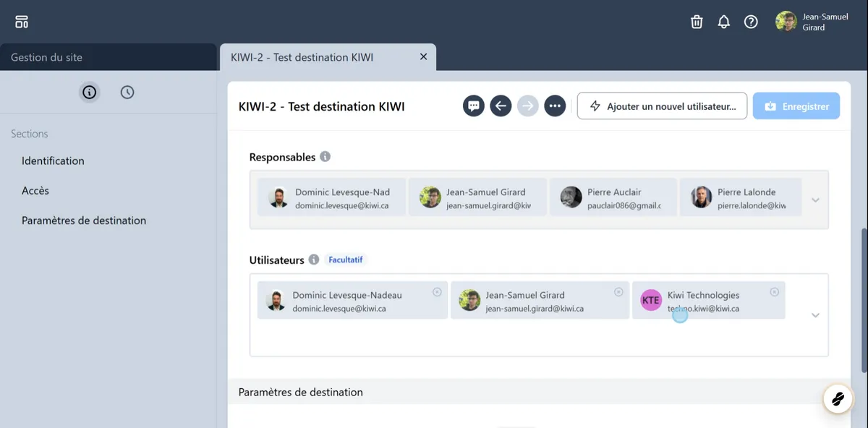Click Ajouter un nouvel utilisateur button

pos(662,106)
